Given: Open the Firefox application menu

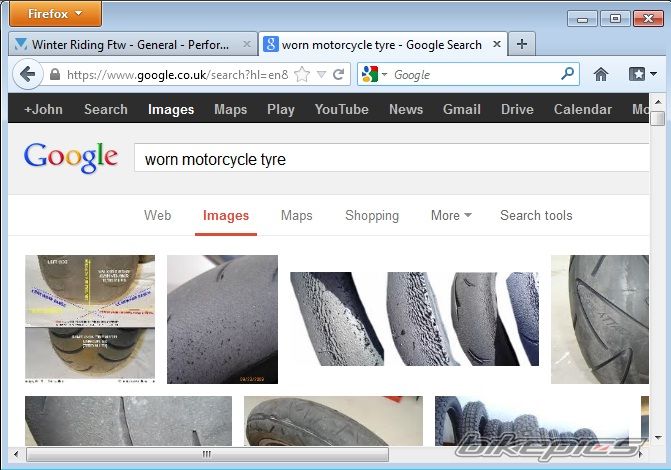Looking at the screenshot, I should click(x=51, y=14).
